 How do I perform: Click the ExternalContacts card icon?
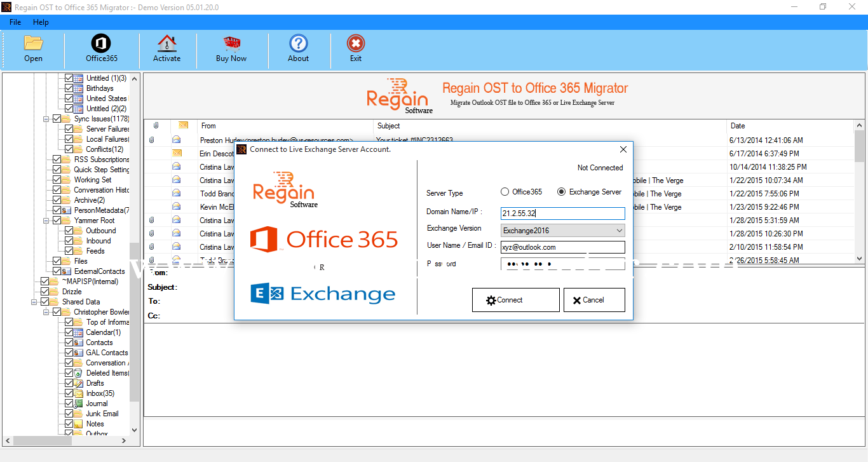pyautogui.click(x=67, y=271)
